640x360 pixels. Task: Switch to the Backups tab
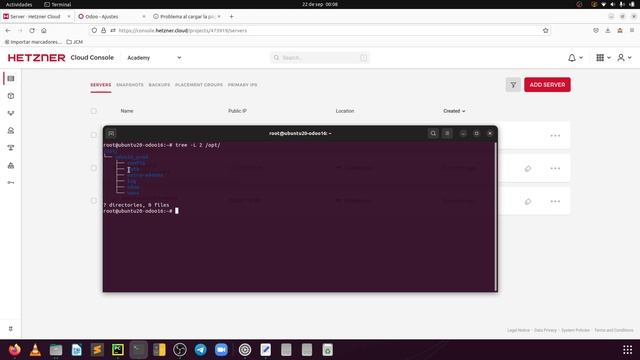click(159, 85)
